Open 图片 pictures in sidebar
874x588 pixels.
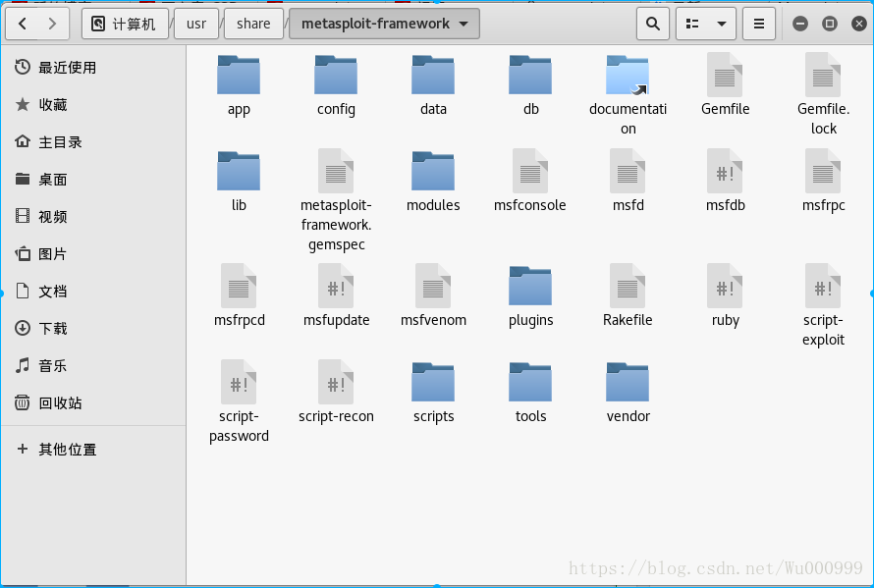93,253
